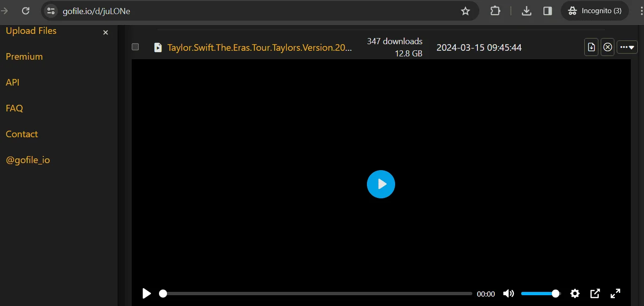644x306 pixels.
Task: Seek on the video progress bar
Action: point(316,294)
